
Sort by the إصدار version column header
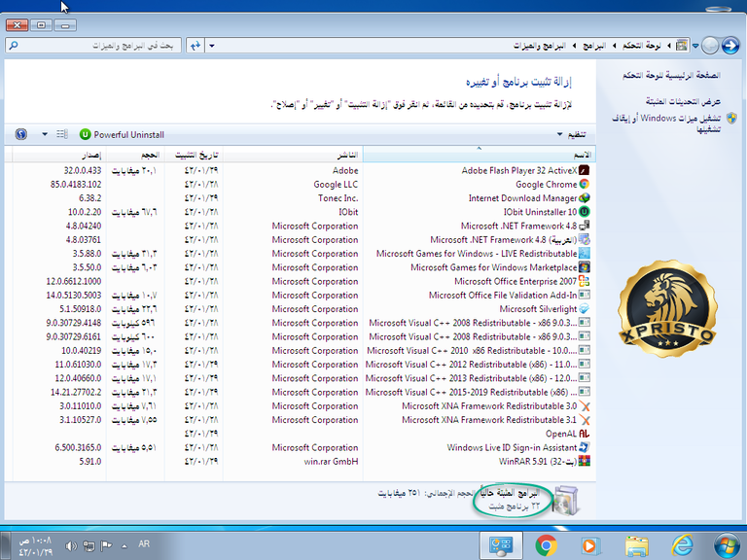59,155
